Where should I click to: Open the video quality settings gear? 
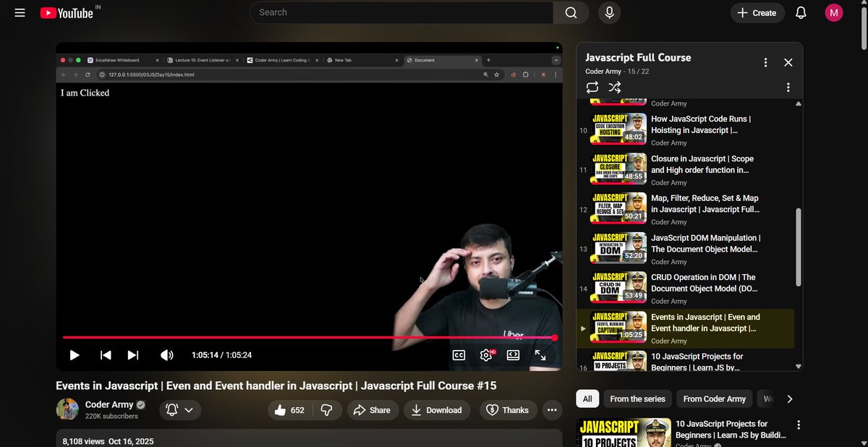[x=485, y=354]
